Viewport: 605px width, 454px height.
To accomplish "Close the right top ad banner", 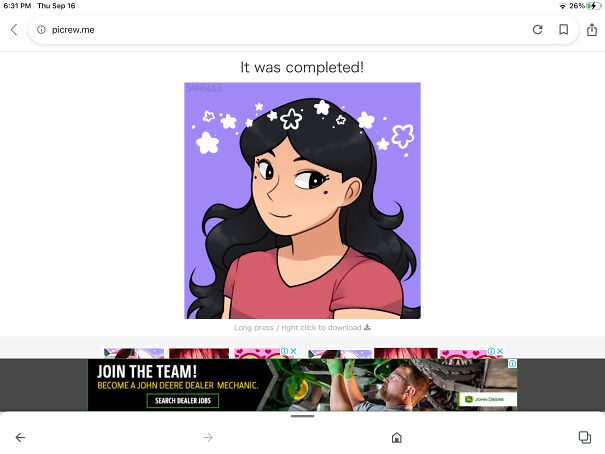I will [x=500, y=352].
